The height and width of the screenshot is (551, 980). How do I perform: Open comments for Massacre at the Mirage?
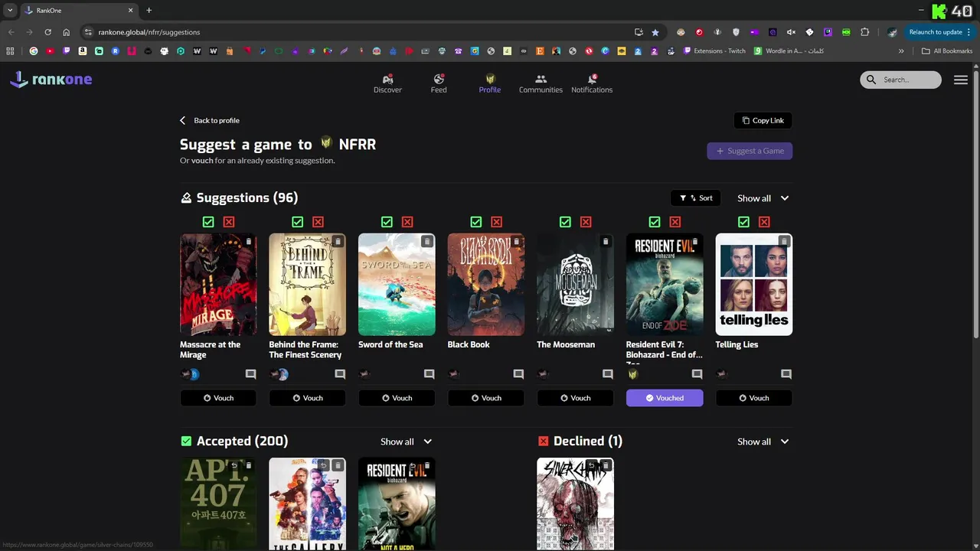pyautogui.click(x=250, y=374)
